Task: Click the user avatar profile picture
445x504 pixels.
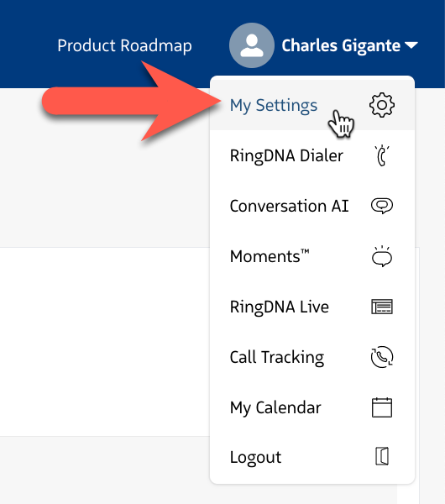Action: 252,45
